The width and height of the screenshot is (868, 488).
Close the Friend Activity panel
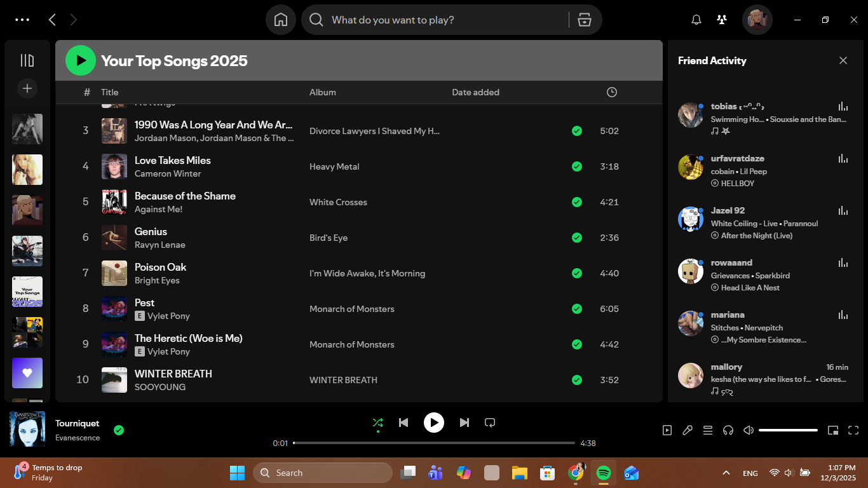[x=843, y=60]
